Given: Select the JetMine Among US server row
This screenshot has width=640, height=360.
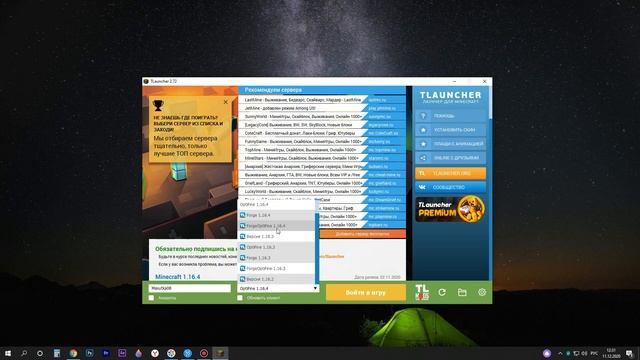Looking at the screenshot, I should 303,108.
